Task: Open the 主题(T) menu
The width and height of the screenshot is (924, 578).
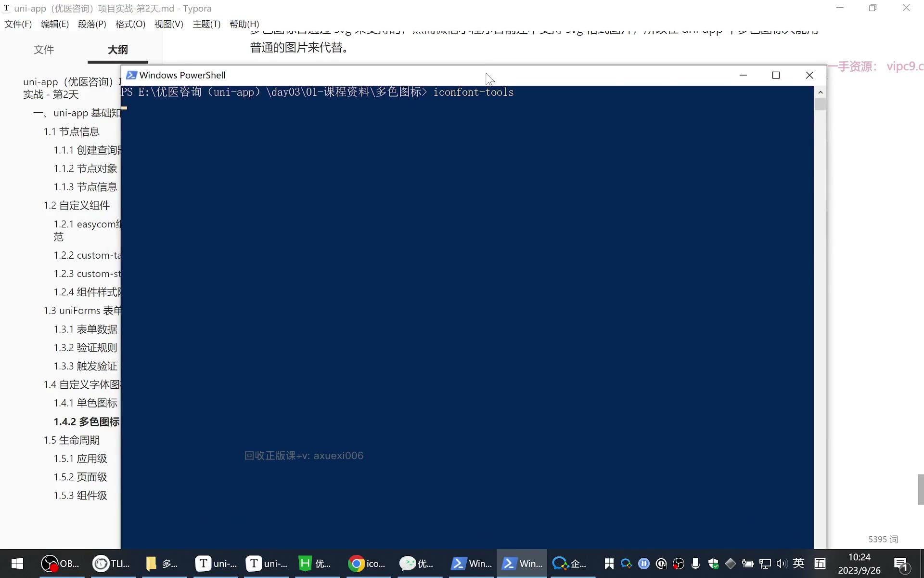Action: [206, 24]
